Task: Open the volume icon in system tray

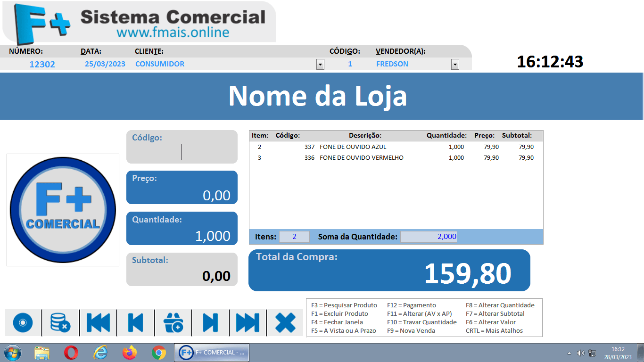Action: click(581, 353)
